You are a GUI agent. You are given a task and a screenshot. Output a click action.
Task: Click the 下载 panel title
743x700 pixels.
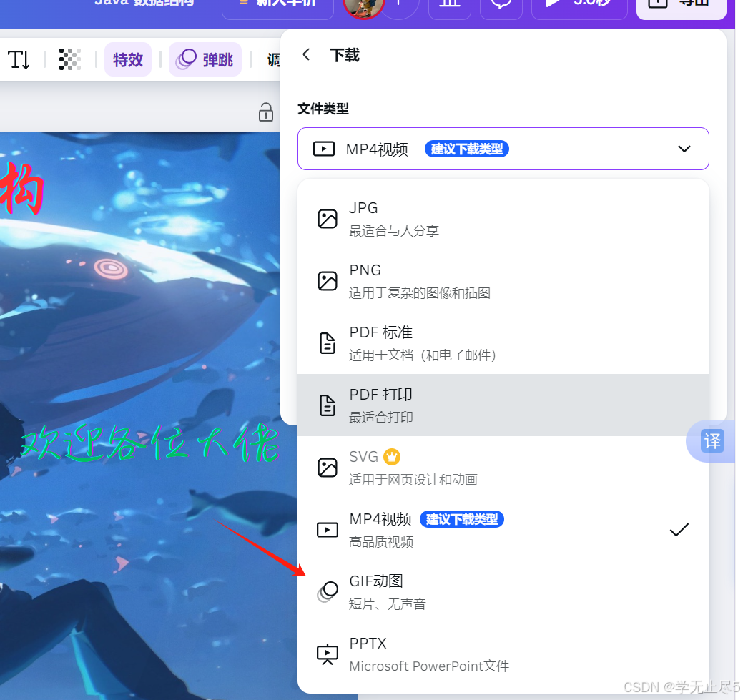click(x=345, y=55)
